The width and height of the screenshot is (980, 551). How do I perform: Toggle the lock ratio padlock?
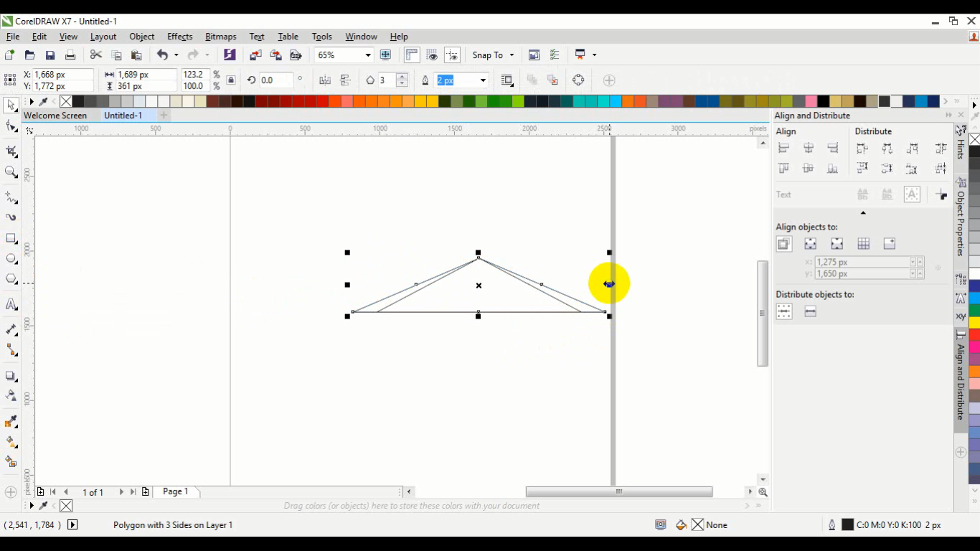tap(231, 80)
